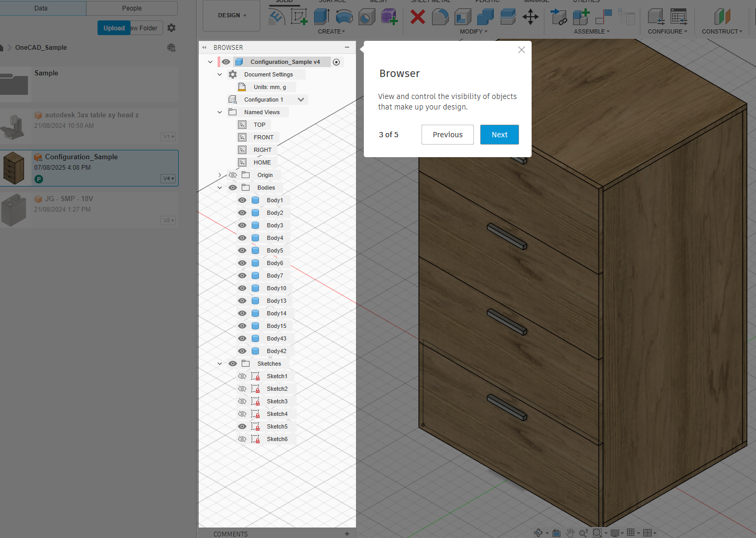The image size is (756, 538).
Task: Open the ASSEMBLE menu
Action: point(591,31)
